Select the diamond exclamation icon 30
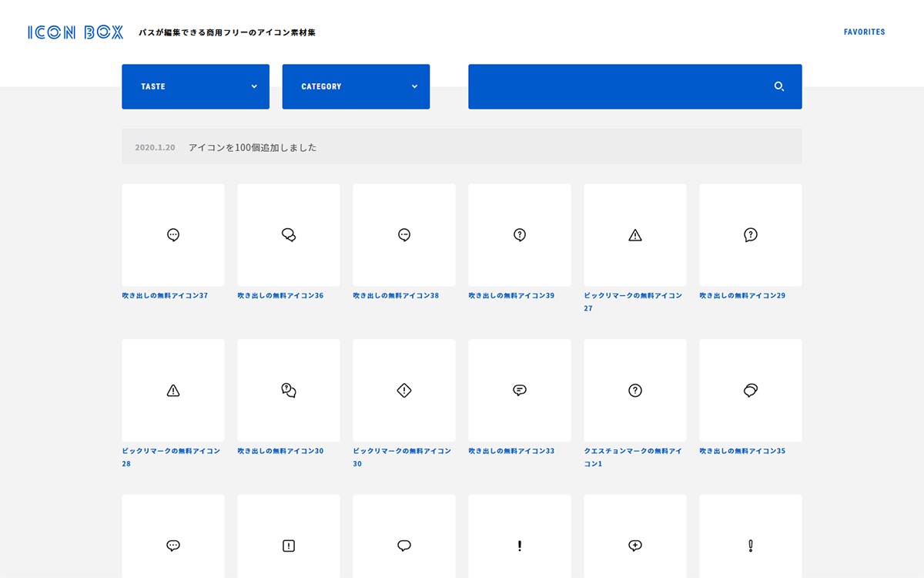The height and width of the screenshot is (578, 924). (x=403, y=390)
